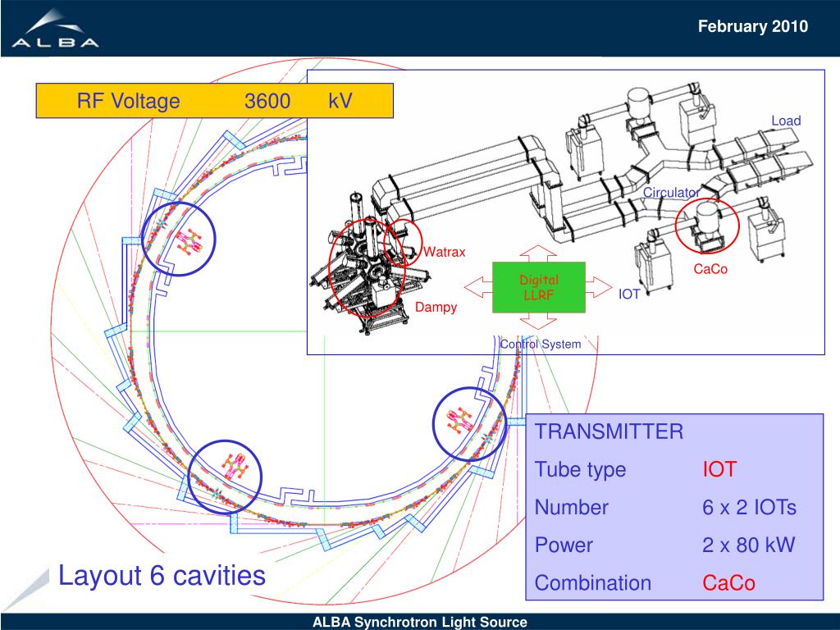The width and height of the screenshot is (840, 630).
Task: Click the 'Number' row label
Action: [x=572, y=507]
